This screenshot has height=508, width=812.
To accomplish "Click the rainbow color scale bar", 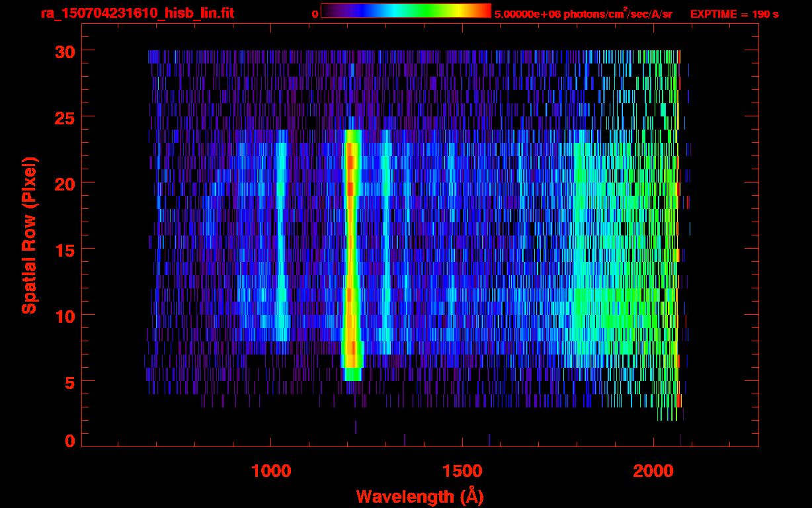I will (406, 11).
